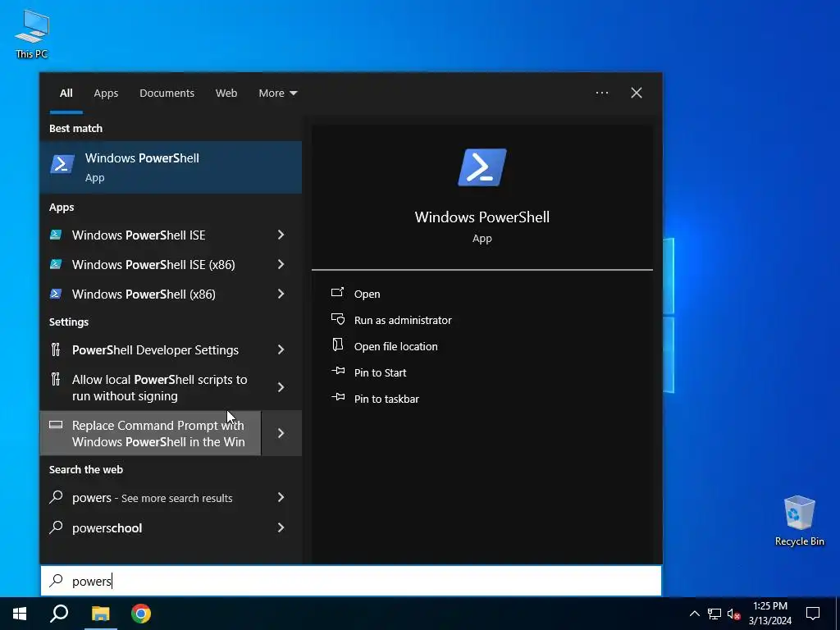Launch Google Chrome from the taskbar
This screenshot has height=630, width=840.
[141, 614]
